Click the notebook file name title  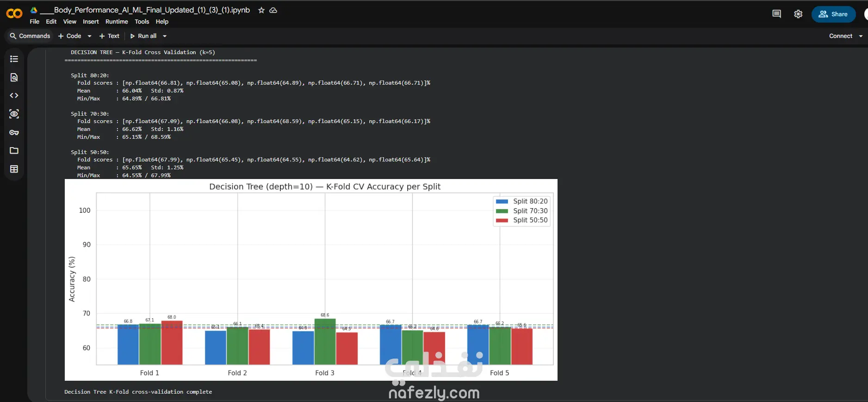(x=145, y=10)
